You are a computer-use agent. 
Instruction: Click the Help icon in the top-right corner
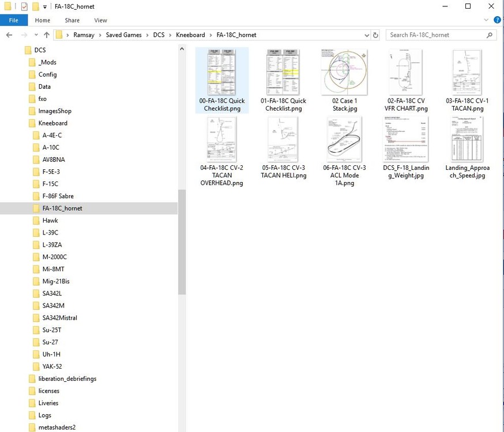click(497, 19)
